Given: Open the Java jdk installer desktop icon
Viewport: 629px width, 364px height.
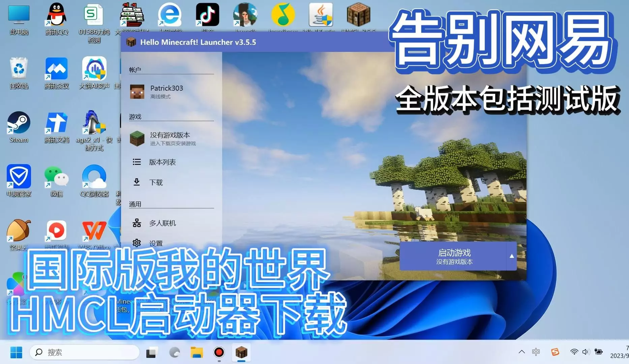Looking at the screenshot, I should (x=321, y=15).
